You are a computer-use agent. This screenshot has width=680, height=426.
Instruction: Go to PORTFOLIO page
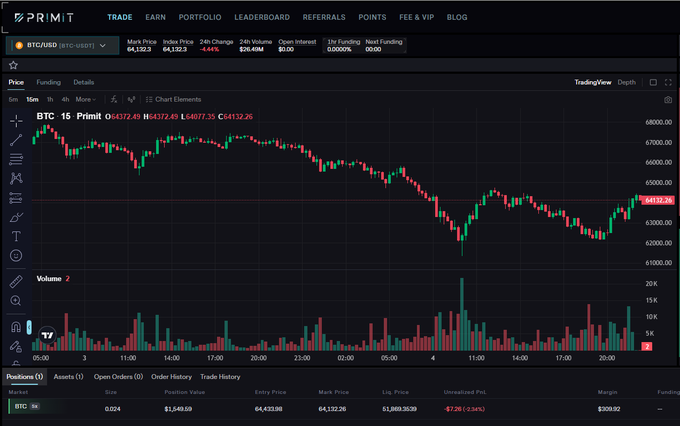pos(200,17)
